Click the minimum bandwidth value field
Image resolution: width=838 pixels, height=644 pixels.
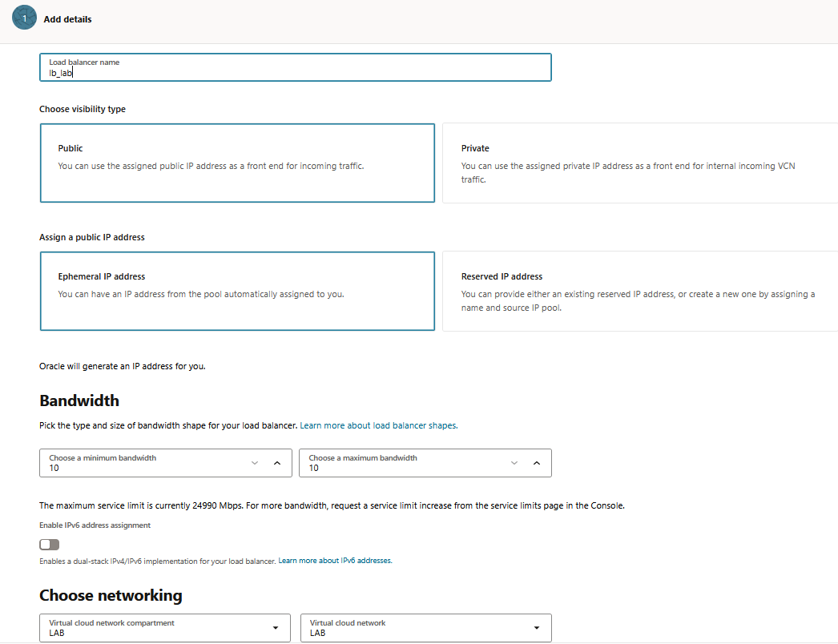[x=143, y=463]
